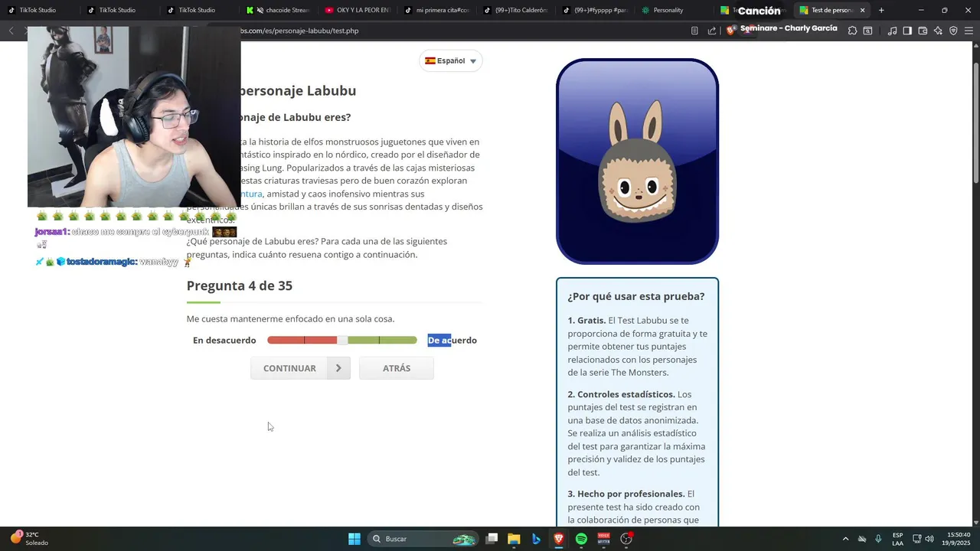The image size is (980, 551).
Task: Select the far-left strongly disagree red segment
Action: coord(286,340)
